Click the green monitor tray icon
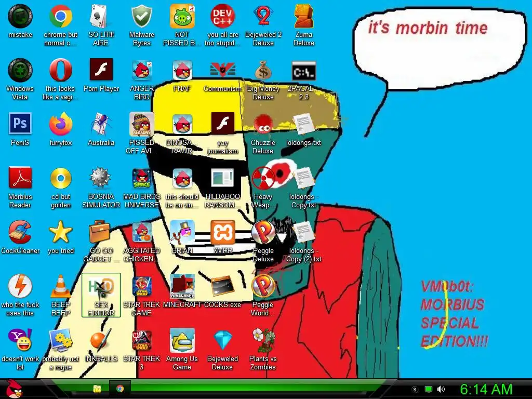Screen dimensions: 532x399 tap(429, 389)
